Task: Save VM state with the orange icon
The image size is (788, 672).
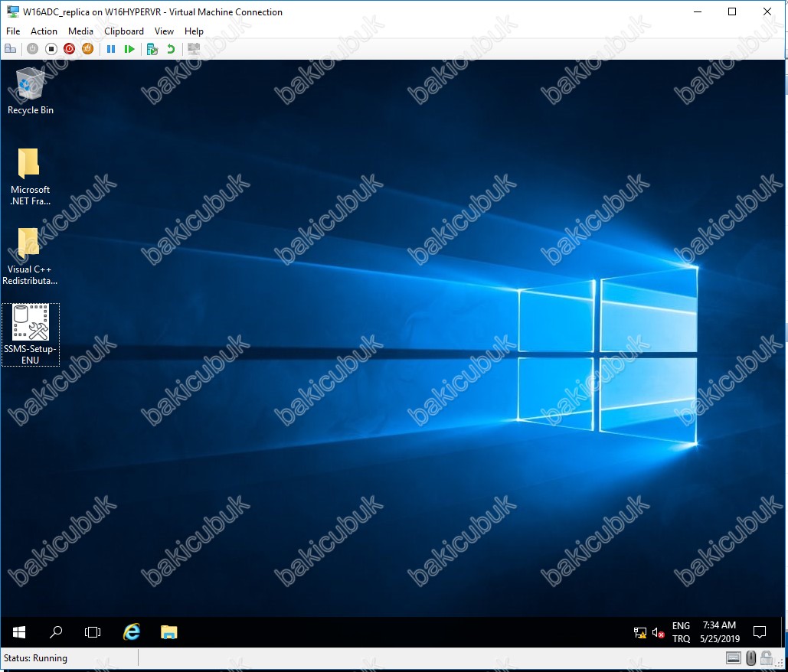Action: click(87, 49)
